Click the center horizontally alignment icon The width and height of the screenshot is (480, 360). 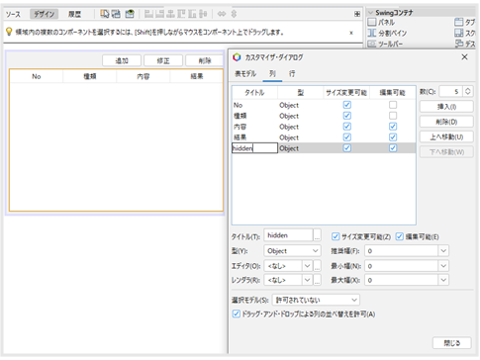pos(171,14)
